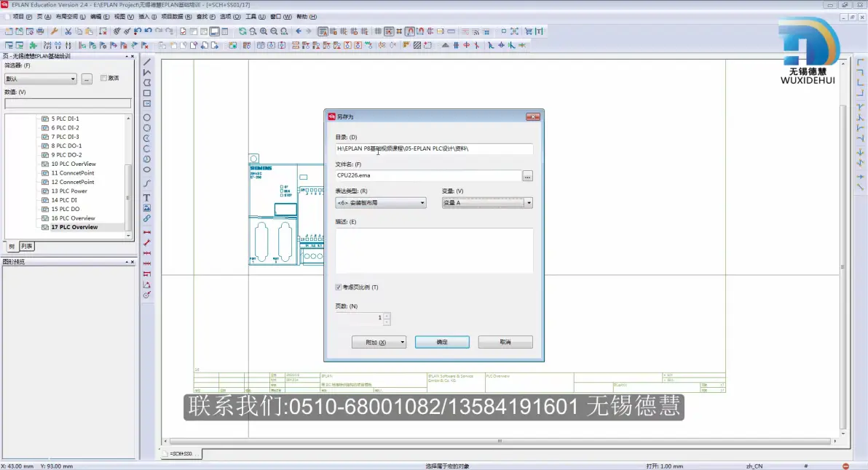
Task: Click the 描述 text area
Action: pos(434,250)
